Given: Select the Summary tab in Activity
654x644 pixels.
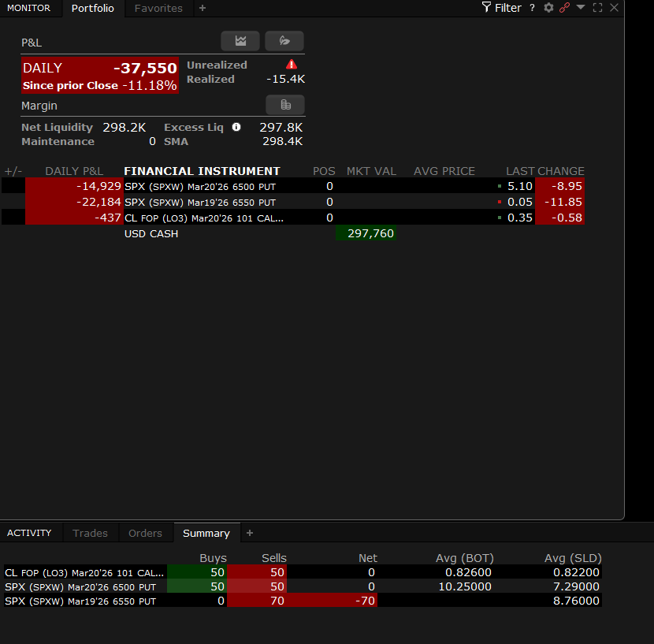Looking at the screenshot, I should pos(206,533).
